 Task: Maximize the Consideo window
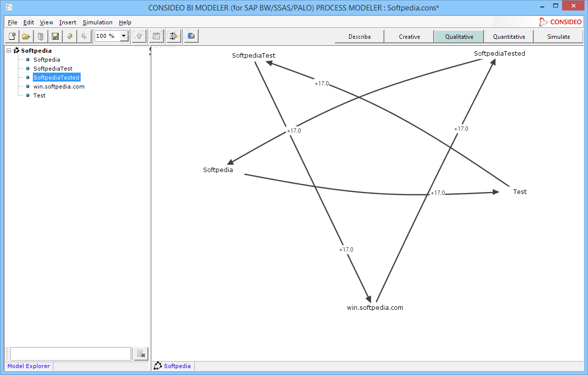[x=556, y=6]
